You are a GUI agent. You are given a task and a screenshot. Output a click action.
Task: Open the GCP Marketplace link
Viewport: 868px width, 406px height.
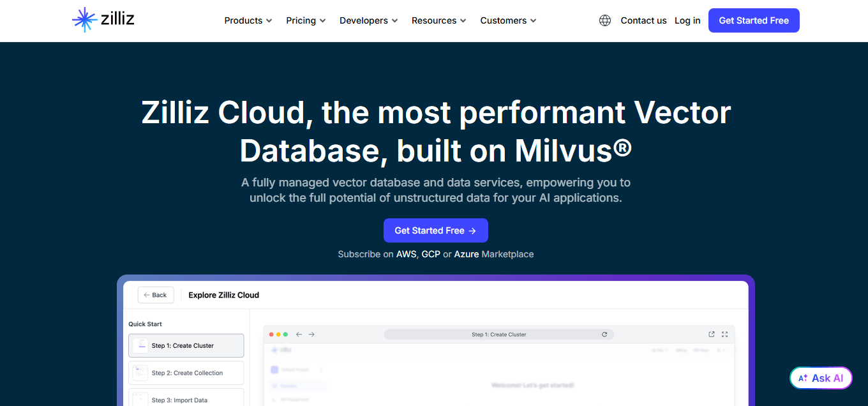tap(431, 254)
